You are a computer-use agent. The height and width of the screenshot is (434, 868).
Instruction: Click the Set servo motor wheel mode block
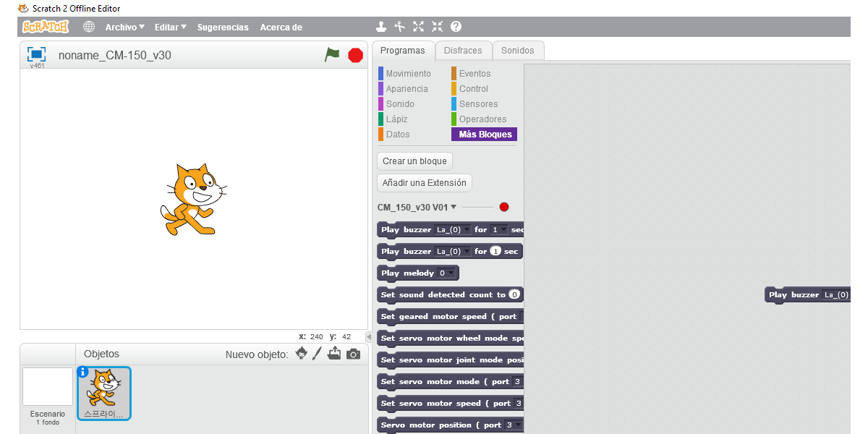tap(450, 339)
